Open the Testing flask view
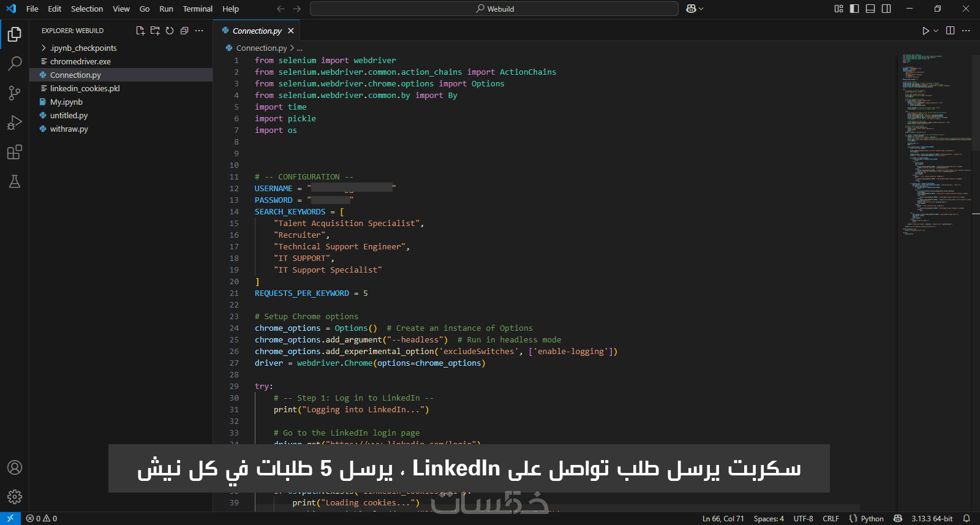 click(x=15, y=181)
